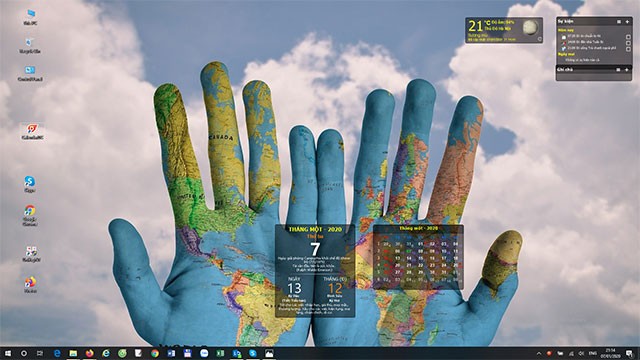Select date 10 in month calendar
Image resolution: width=640 pixels, height=360 pixels.
click(444, 251)
